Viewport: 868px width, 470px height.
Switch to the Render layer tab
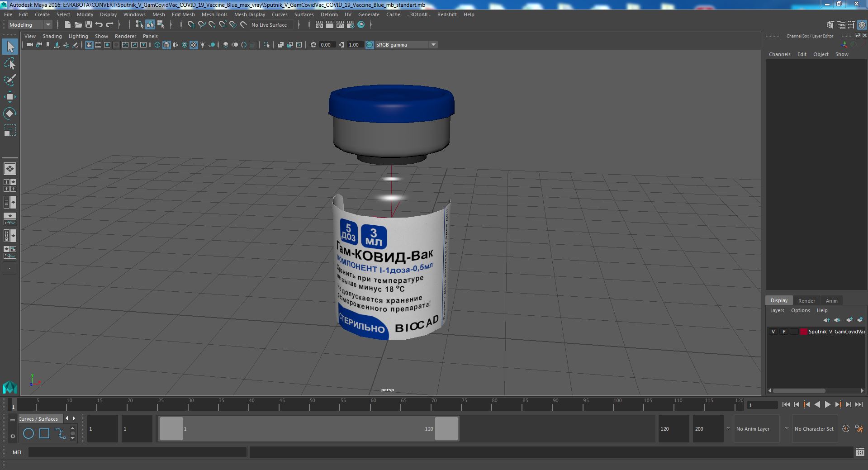[806, 301]
